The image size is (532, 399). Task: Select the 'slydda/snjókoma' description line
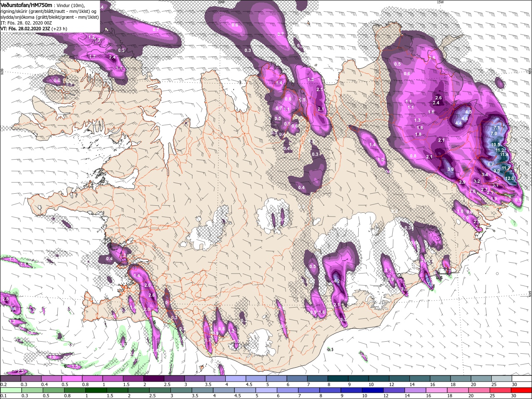[x=49, y=17]
